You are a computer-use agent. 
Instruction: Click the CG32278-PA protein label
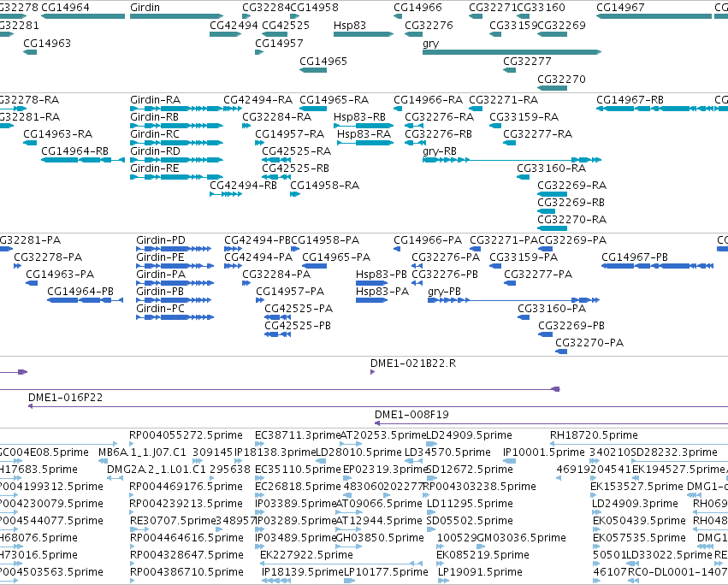(x=48, y=257)
